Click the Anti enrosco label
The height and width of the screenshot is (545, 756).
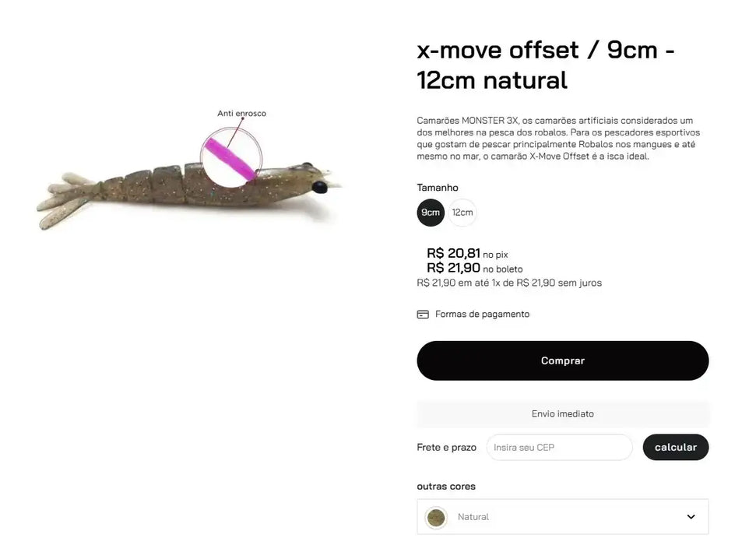pos(241,114)
